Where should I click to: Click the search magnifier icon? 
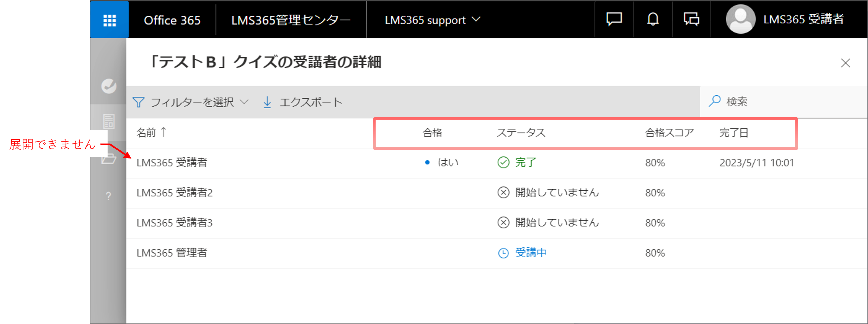[714, 101]
